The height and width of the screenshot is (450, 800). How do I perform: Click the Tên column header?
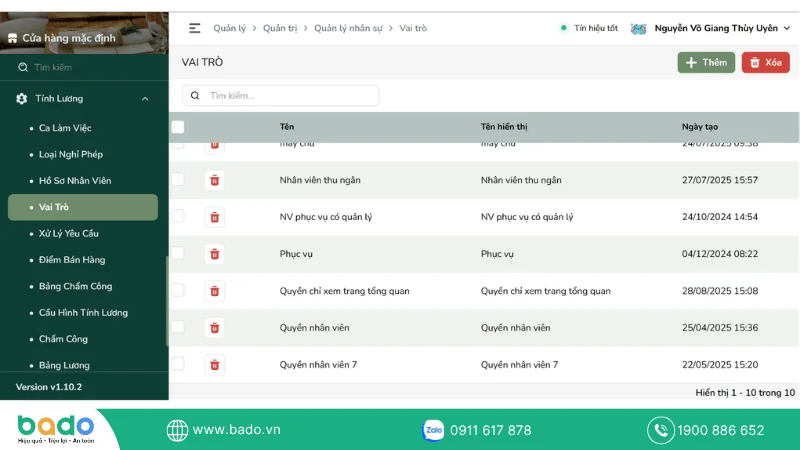point(287,127)
